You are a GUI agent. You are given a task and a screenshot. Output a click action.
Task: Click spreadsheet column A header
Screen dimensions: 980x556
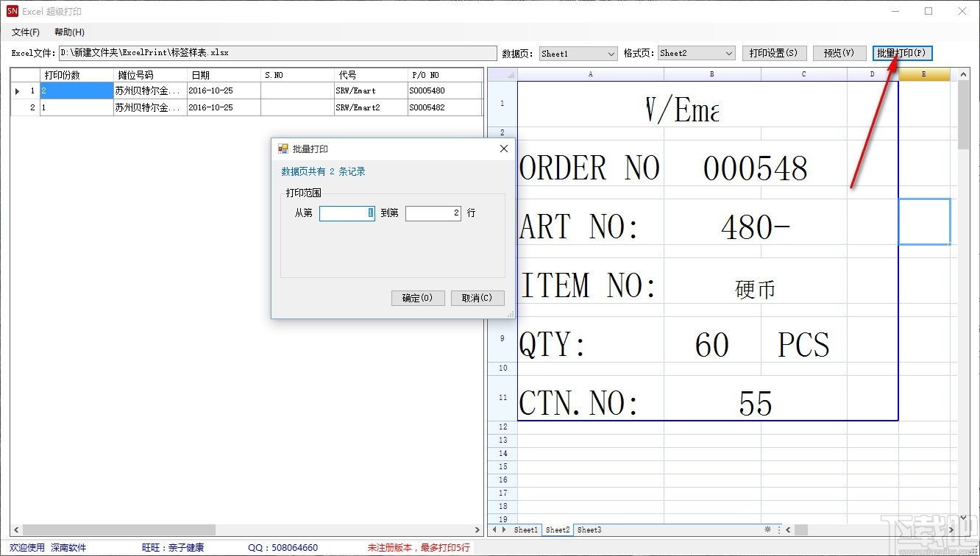tap(591, 74)
